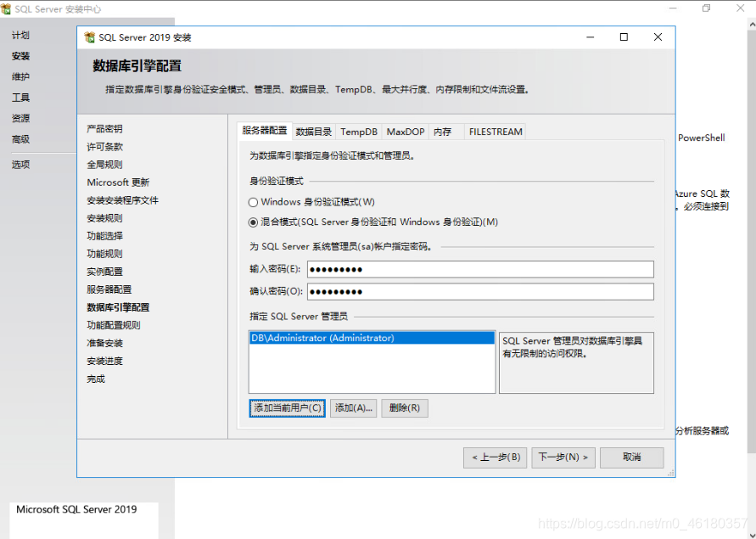Open 维护 in installation center sidebar
This screenshot has height=539, width=756.
click(20, 76)
